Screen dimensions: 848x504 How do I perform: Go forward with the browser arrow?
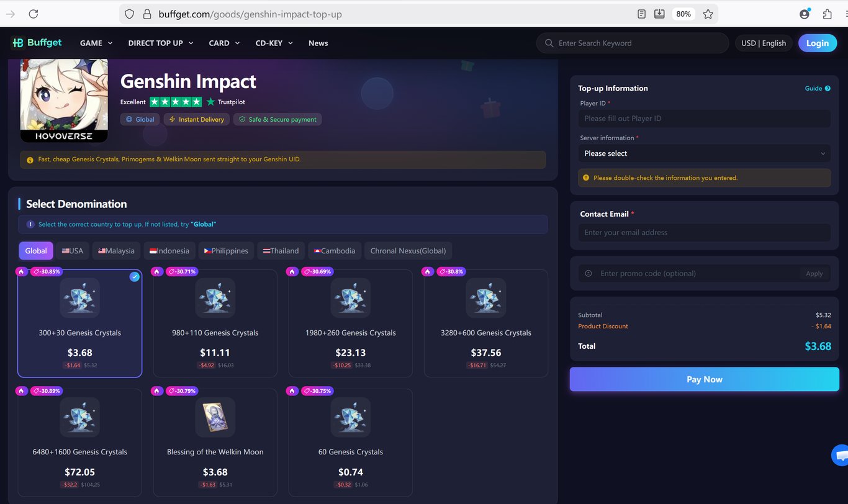(x=11, y=14)
